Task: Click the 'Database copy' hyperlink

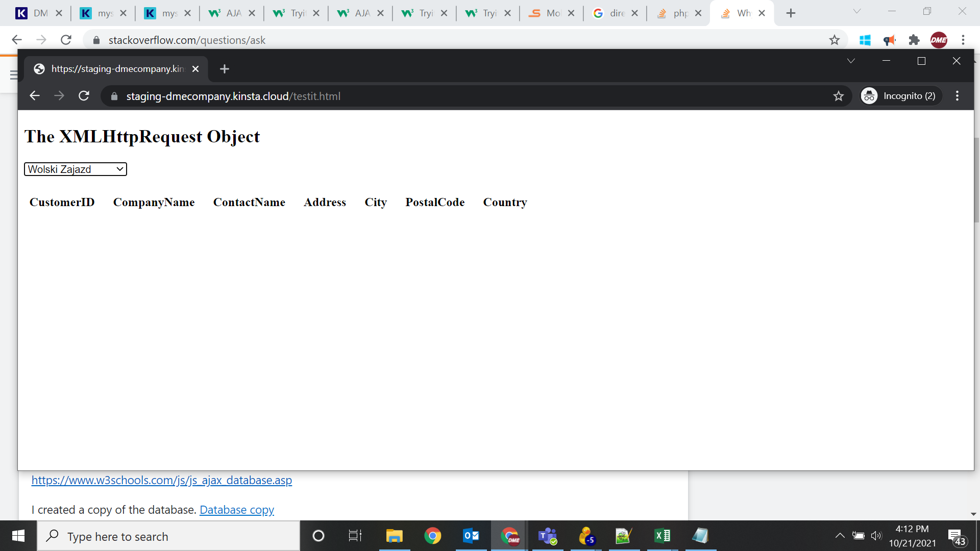Action: click(x=236, y=510)
